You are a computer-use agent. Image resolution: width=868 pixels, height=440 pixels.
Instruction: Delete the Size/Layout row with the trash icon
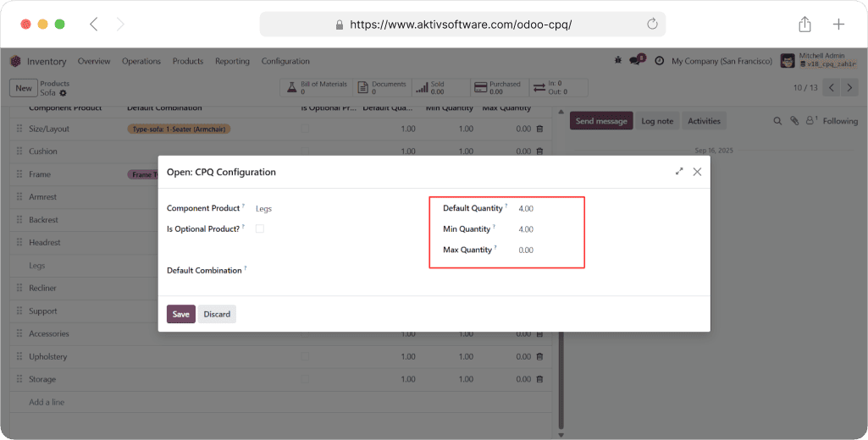(539, 129)
